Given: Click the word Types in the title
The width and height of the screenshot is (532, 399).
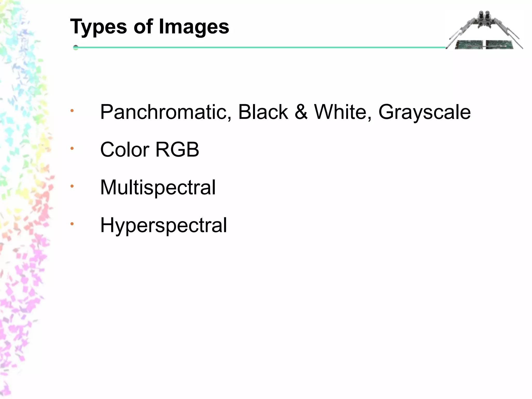Looking at the screenshot, I should tap(98, 27).
